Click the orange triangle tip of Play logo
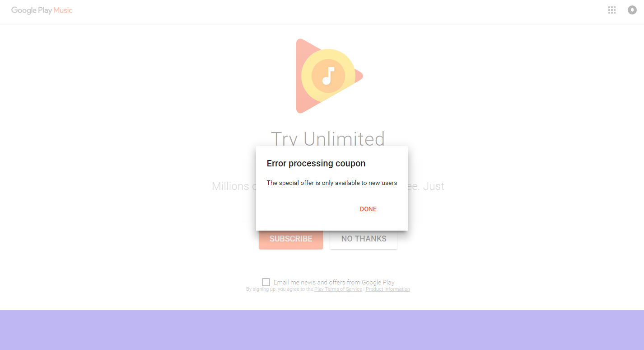The width and height of the screenshot is (644, 350). click(x=358, y=76)
